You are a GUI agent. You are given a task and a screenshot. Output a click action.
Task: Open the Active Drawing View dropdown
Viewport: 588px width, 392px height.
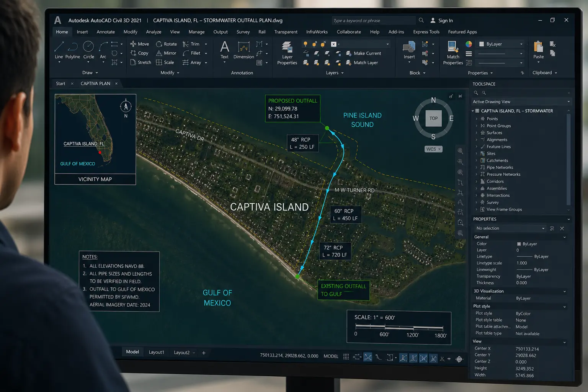coord(521,102)
